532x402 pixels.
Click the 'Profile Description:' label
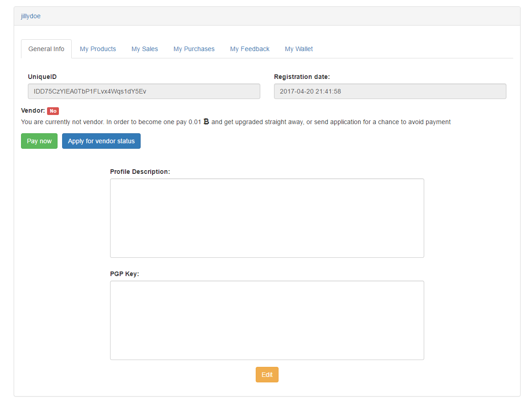coord(140,172)
